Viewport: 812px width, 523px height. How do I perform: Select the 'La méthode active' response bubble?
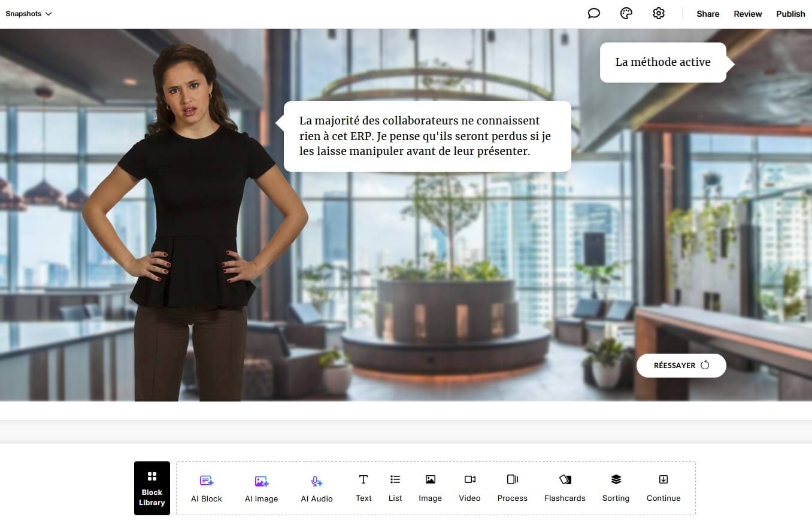663,62
